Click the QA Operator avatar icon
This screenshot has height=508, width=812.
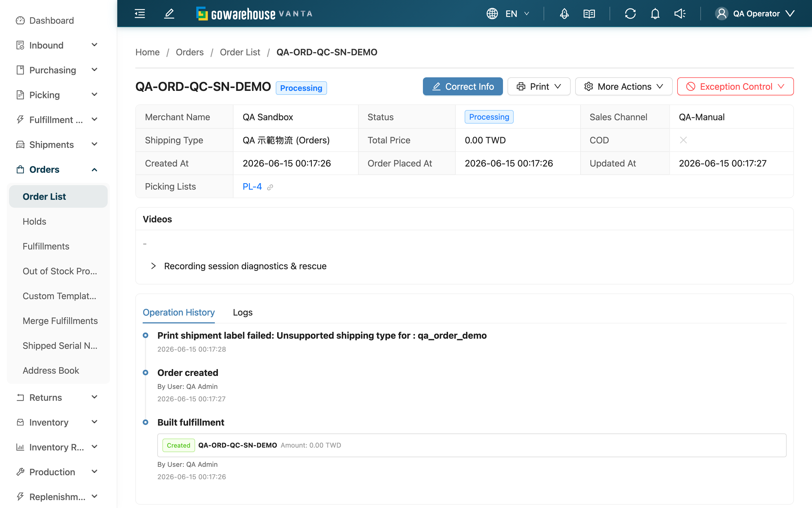pos(721,14)
